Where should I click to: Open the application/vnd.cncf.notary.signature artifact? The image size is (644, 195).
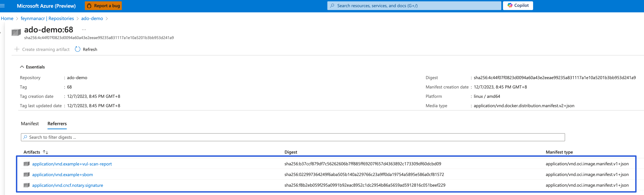pyautogui.click(x=68, y=185)
